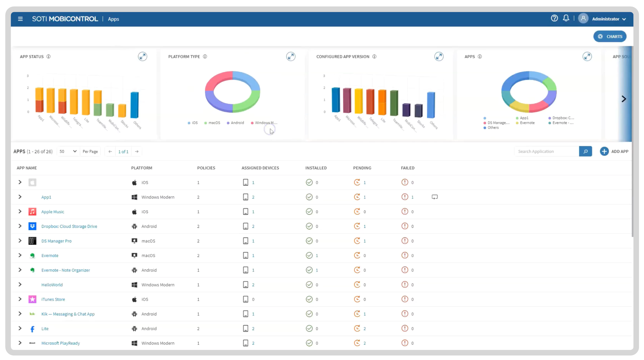The width and height of the screenshot is (644, 360).
Task: Expand the Platform Type chart
Action: click(291, 57)
